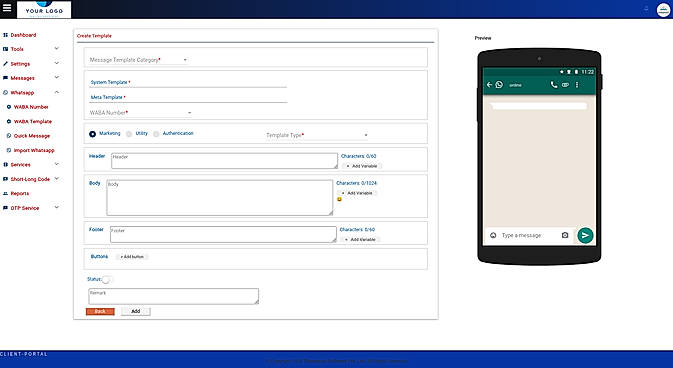Open the hamburger menu icon
The height and width of the screenshot is (368, 673).
pos(7,8)
